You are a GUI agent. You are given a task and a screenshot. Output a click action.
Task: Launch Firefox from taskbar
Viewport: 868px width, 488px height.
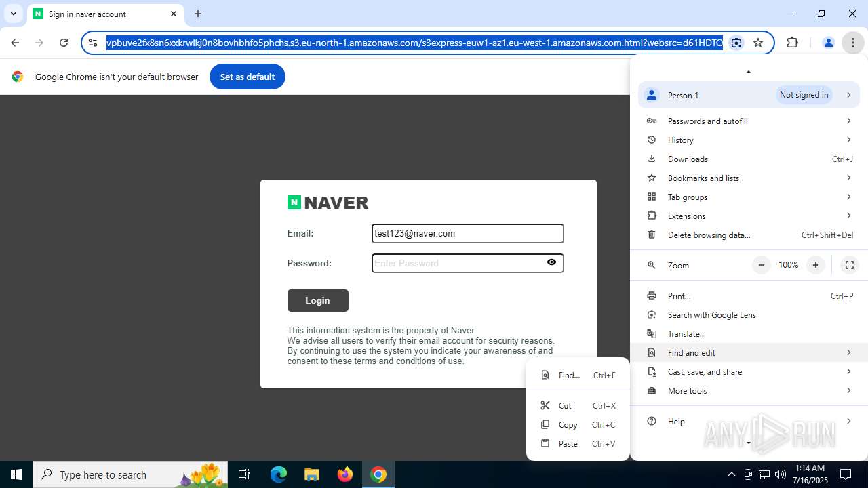(x=345, y=474)
